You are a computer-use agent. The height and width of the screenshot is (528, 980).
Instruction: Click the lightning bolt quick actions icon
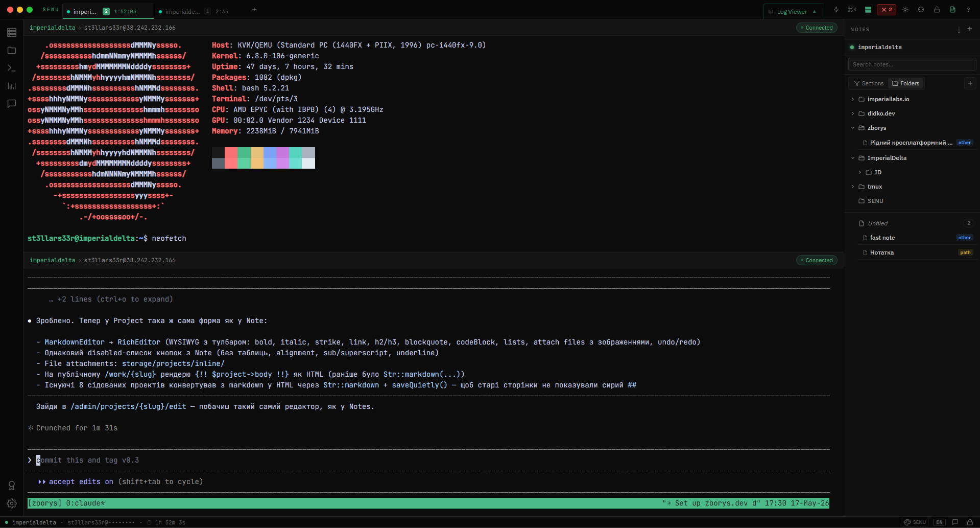pyautogui.click(x=836, y=10)
